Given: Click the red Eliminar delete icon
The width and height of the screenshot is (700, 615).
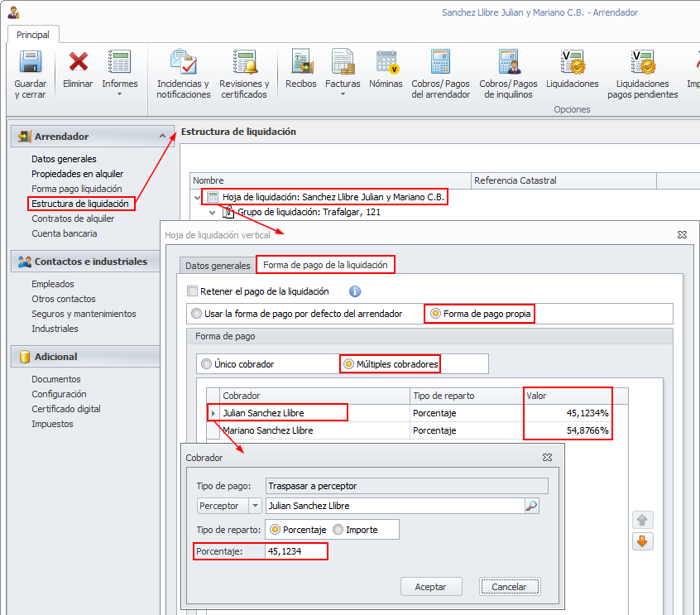Looking at the screenshot, I should pos(78,61).
